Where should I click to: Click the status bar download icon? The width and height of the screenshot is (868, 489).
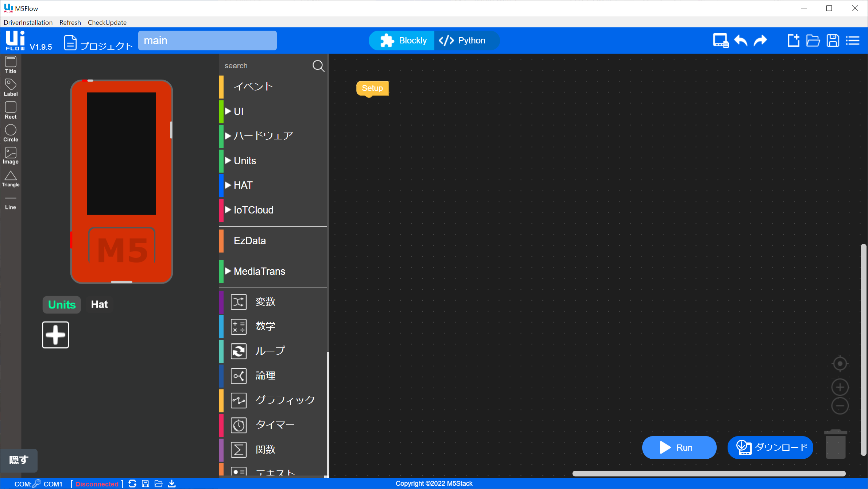[x=172, y=484]
